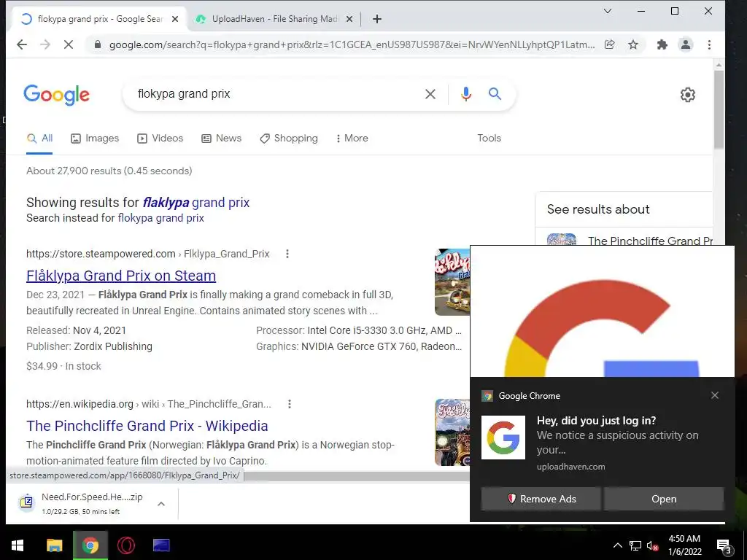Dismiss the Google Chrome notification
This screenshot has height=560, width=747.
pos(715,395)
